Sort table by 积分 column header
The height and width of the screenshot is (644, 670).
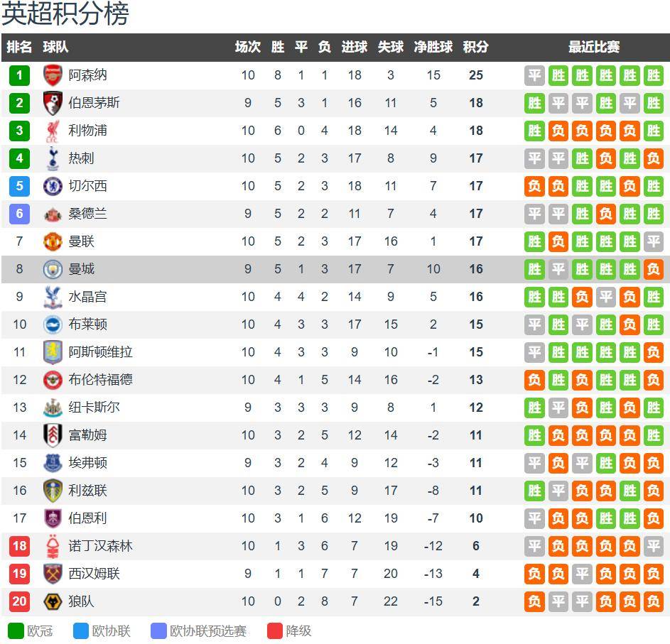pyautogui.click(x=475, y=47)
